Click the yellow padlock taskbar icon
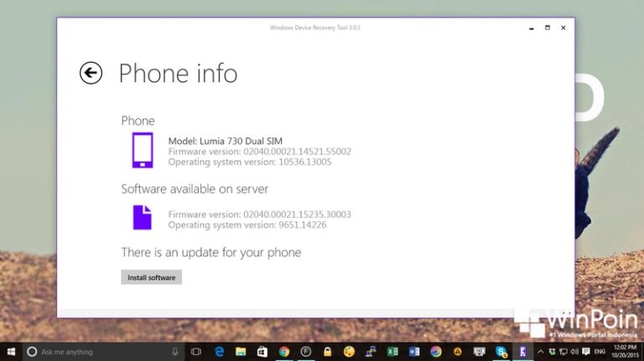The height and width of the screenshot is (361, 644). (327, 352)
